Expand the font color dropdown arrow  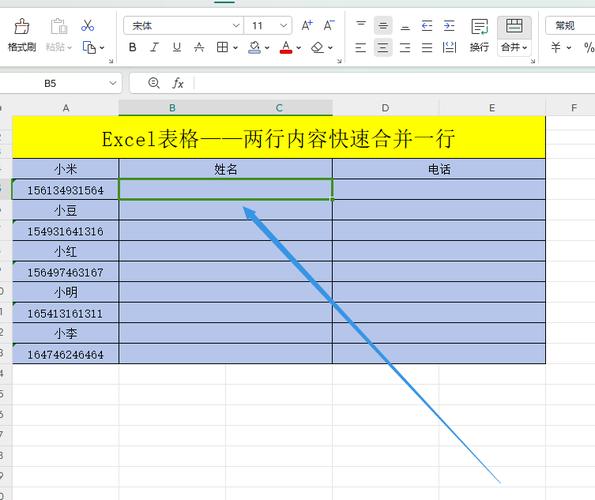(299, 48)
